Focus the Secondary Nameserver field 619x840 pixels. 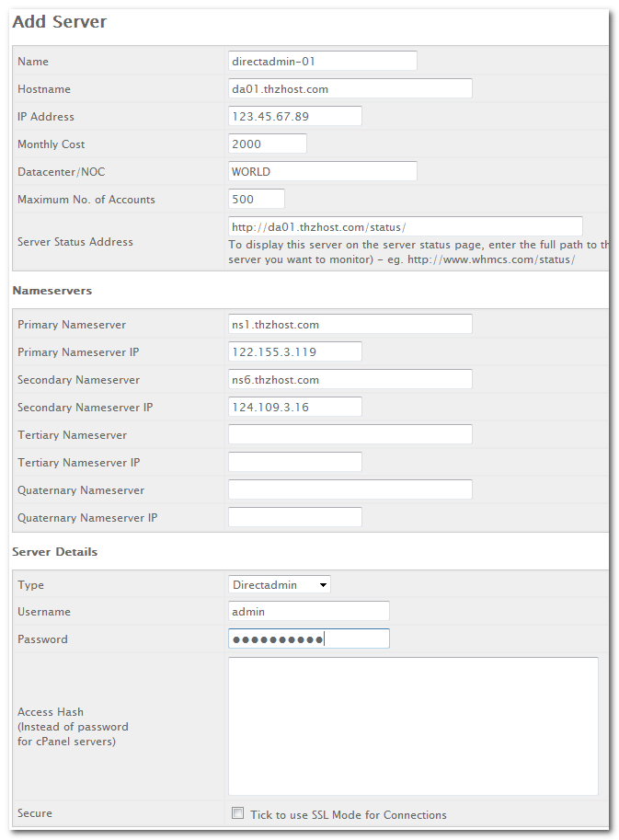[350, 379]
